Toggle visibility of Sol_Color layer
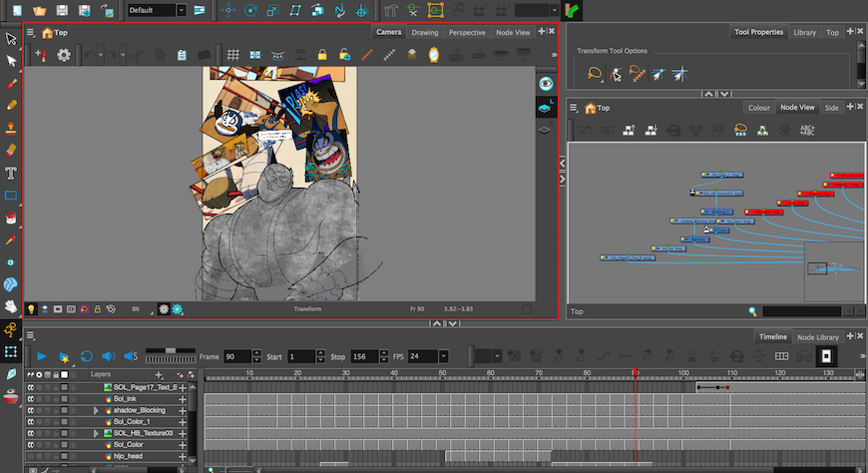Screen dimensions: 868x473 tap(31, 445)
